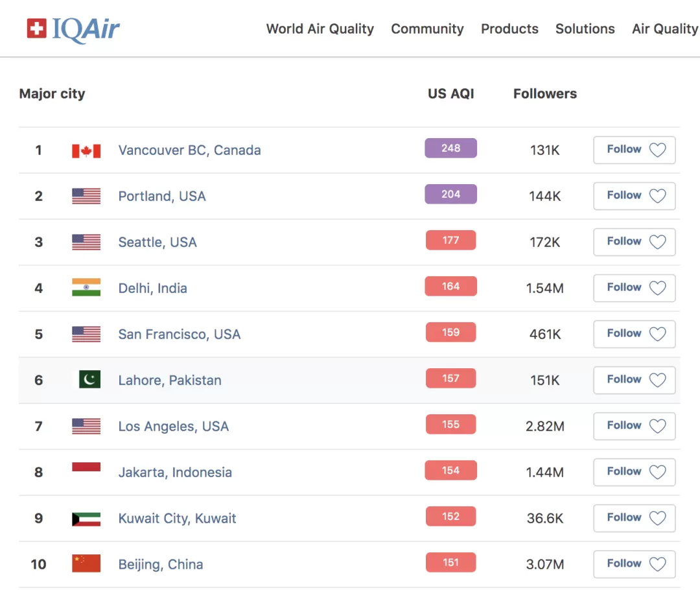The image size is (700, 590).
Task: Follow Kuwait City, Kuwait
Action: [635, 518]
